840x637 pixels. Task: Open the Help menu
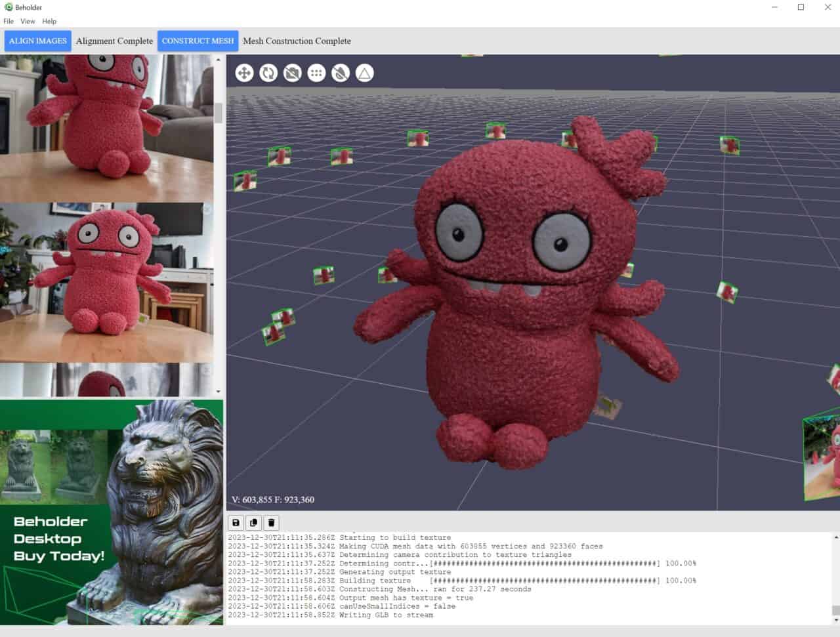point(49,21)
